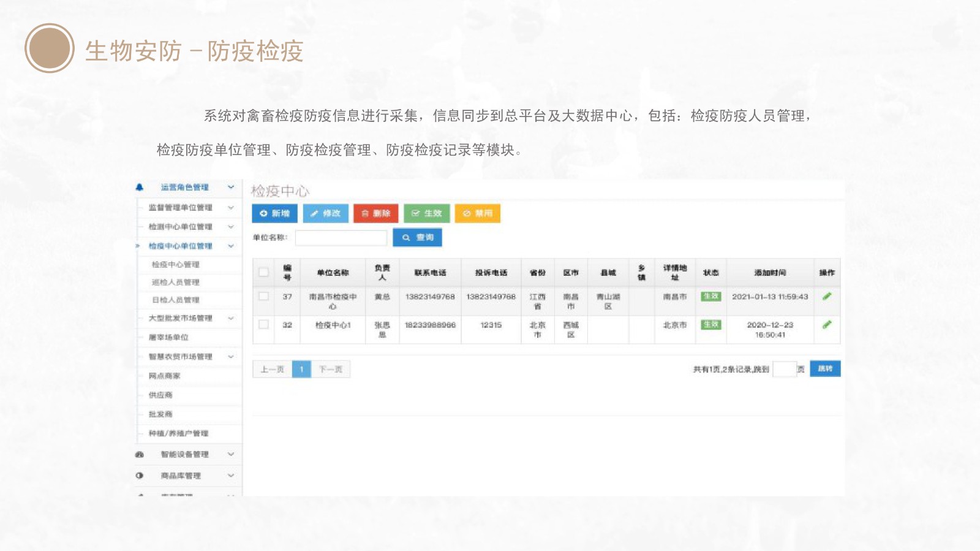Click the 商品库管理 half-circle icon
Image resolution: width=980 pixels, height=551 pixels.
click(140, 476)
